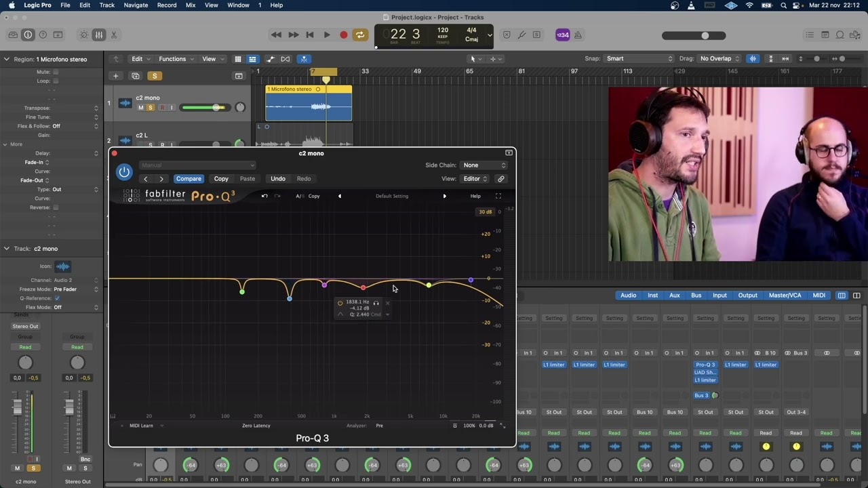Viewport: 868px width, 488px height.
Task: Open the Editors scissors icon
Action: click(x=114, y=35)
